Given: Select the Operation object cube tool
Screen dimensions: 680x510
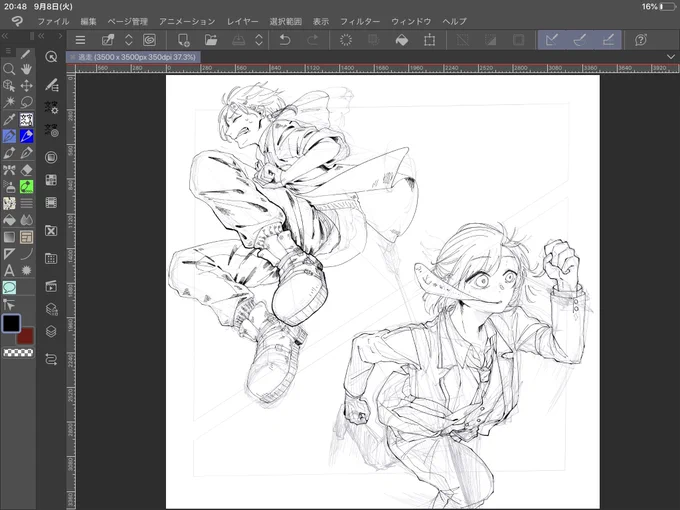Looking at the screenshot, I should click(9, 85).
